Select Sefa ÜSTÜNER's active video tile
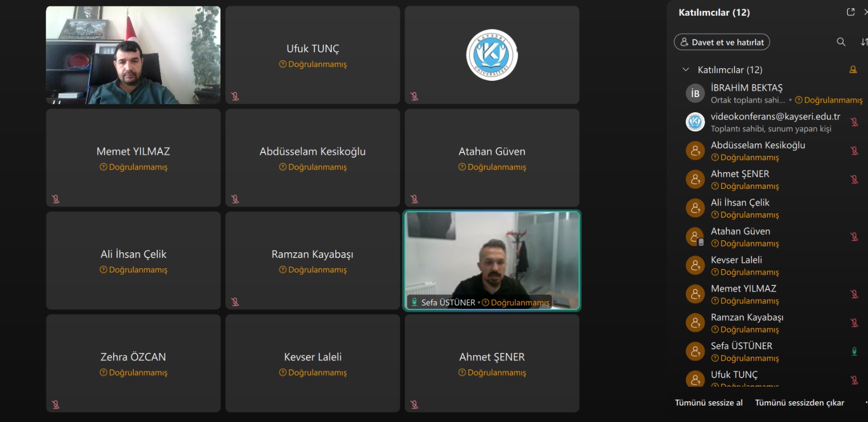The width and height of the screenshot is (868, 422). [x=492, y=260]
